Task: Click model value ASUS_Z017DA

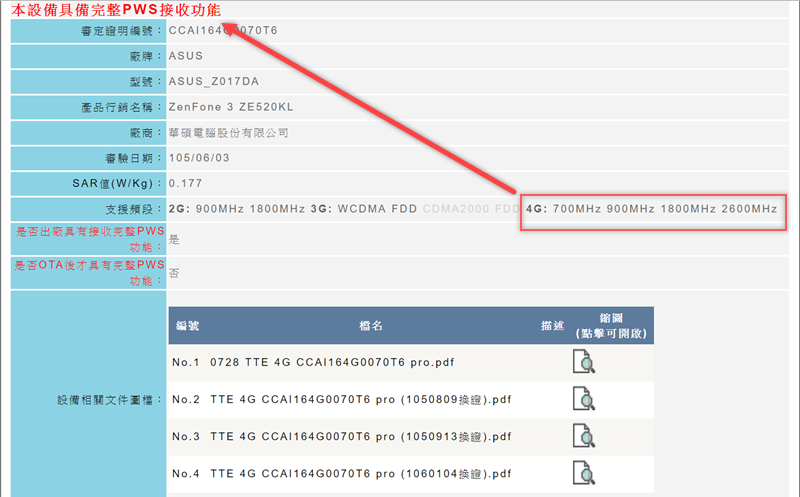Action: (x=214, y=82)
